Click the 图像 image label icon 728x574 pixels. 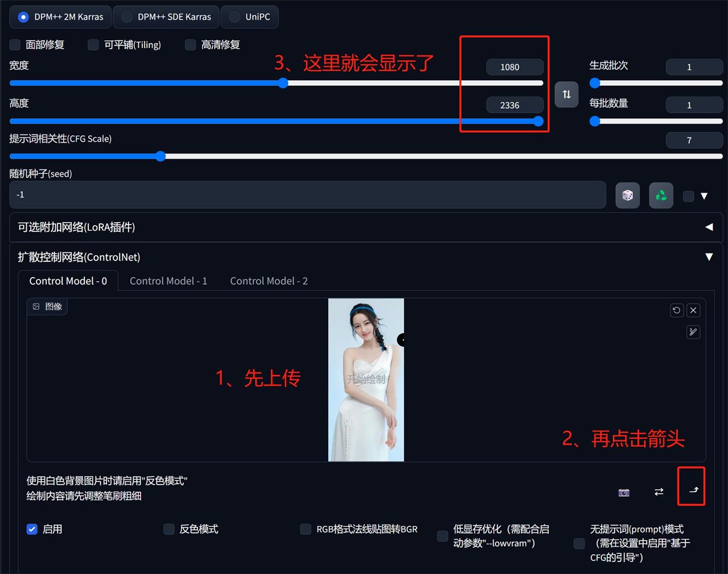[36, 306]
